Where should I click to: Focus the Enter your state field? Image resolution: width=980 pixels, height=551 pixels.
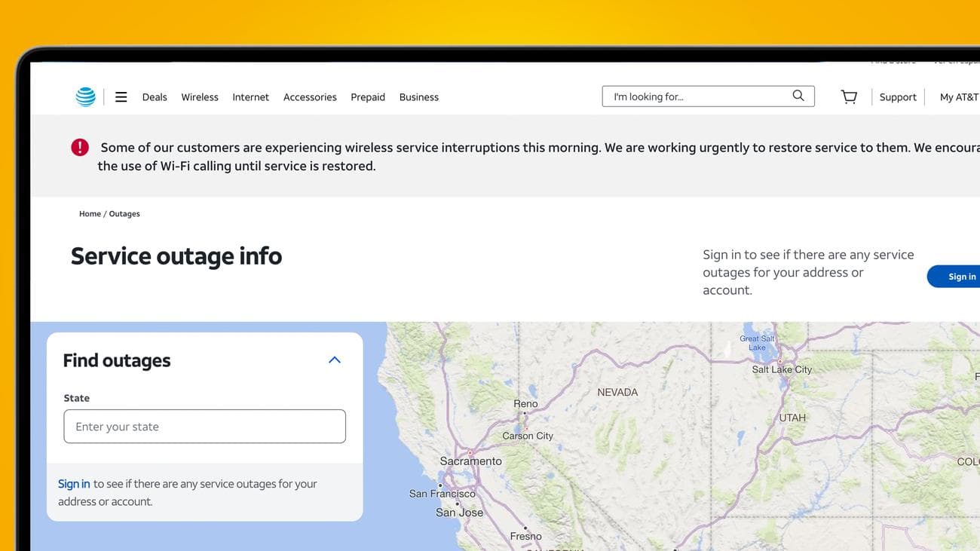click(x=204, y=427)
